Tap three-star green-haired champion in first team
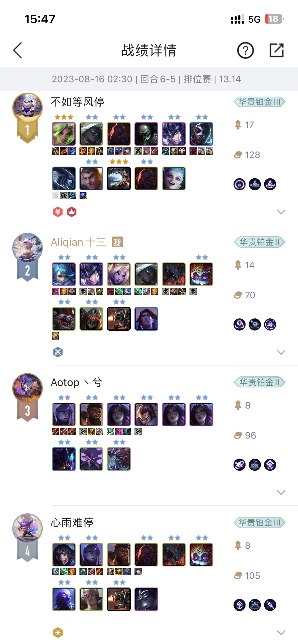The width and height of the screenshot is (298, 644). pyautogui.click(x=64, y=134)
